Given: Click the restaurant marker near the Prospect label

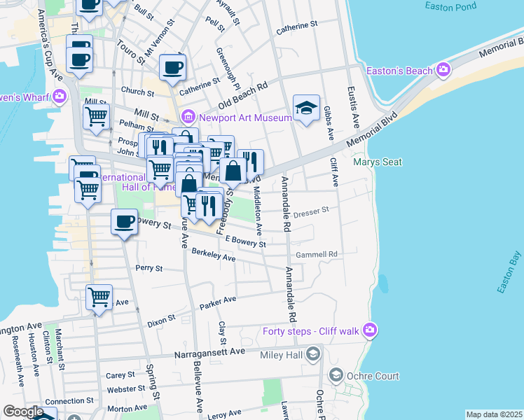Looking at the screenshot, I should [159, 147].
